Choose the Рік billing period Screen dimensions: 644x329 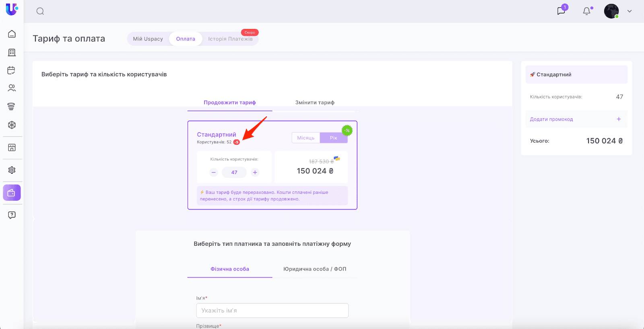point(334,138)
